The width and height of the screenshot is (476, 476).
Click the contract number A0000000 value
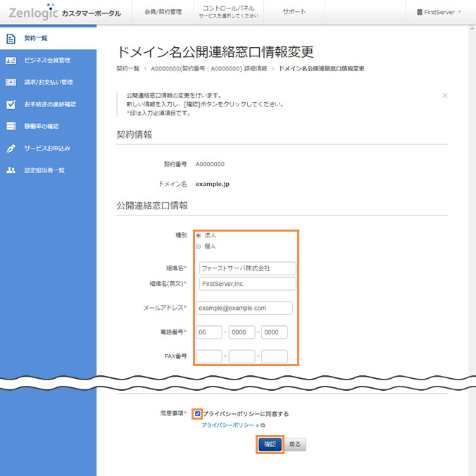click(210, 164)
